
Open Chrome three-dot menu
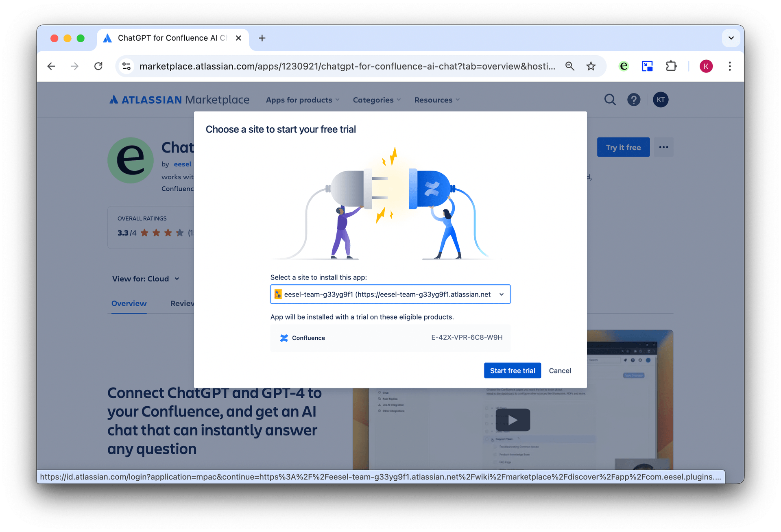(x=730, y=66)
